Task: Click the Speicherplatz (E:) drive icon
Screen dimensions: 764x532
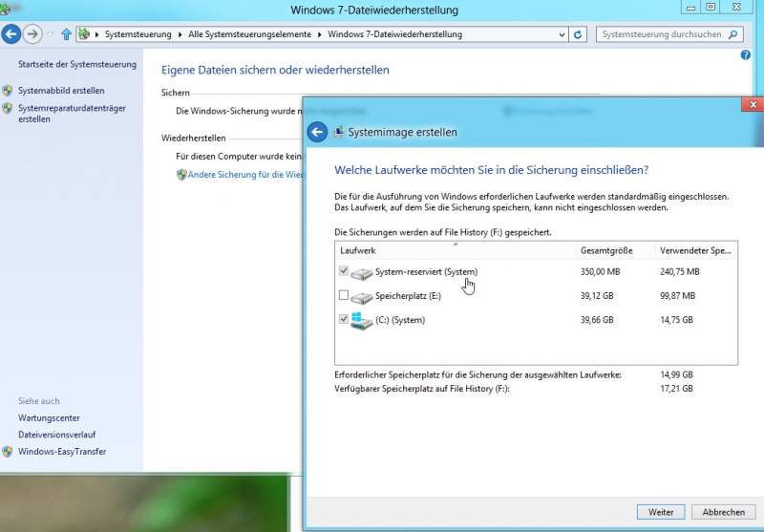Action: pos(362,296)
